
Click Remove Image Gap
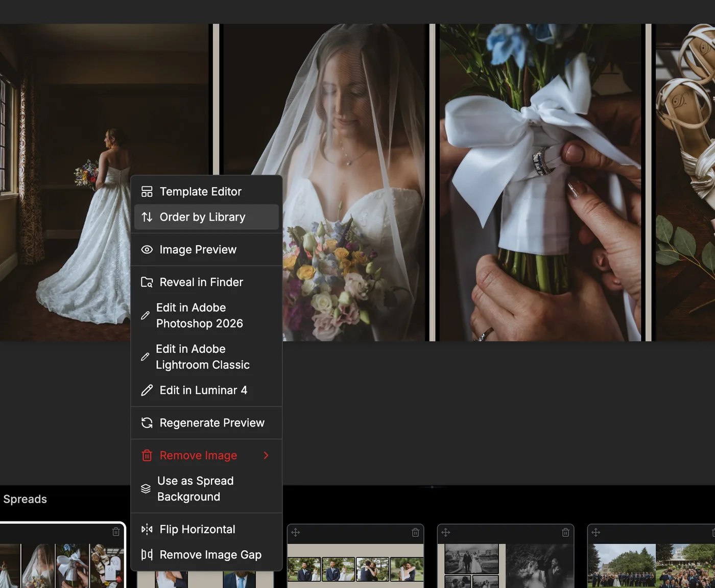pos(206,555)
